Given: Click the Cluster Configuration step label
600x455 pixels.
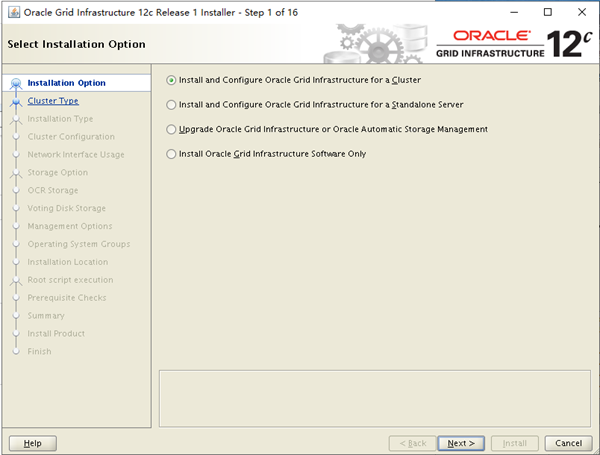Looking at the screenshot, I should click(x=71, y=137).
